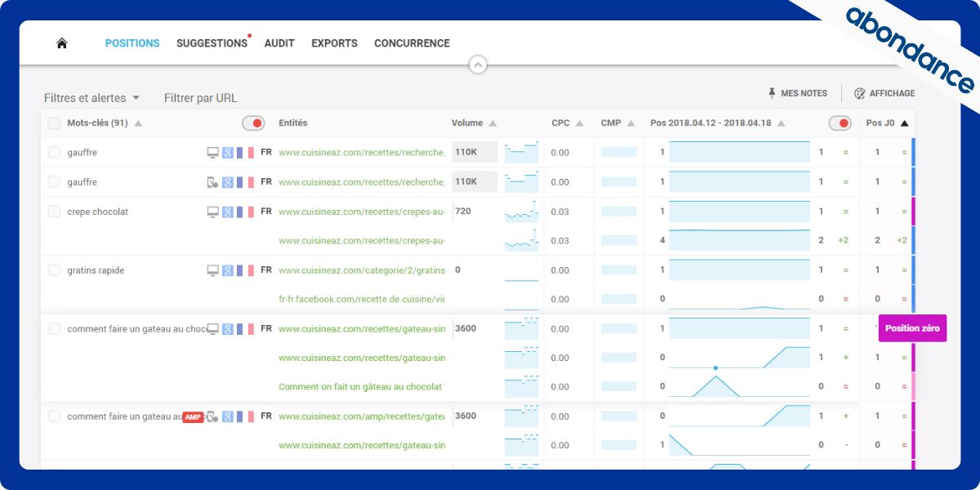
Task: Toggle the red switch beside Entités
Action: 253,123
